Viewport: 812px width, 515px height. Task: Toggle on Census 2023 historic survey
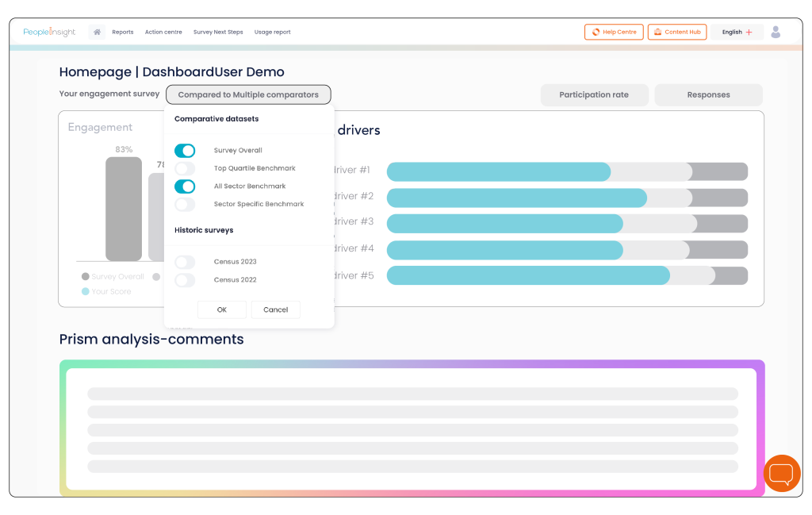185,262
